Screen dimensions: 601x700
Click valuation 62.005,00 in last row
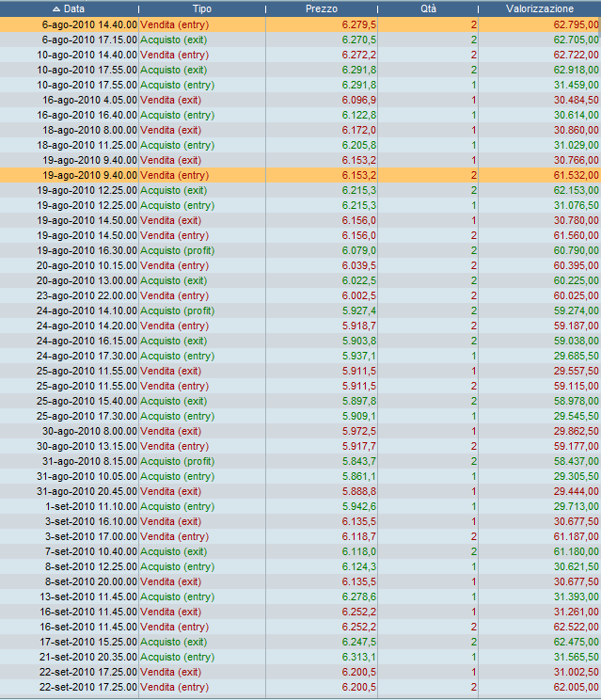(x=576, y=687)
